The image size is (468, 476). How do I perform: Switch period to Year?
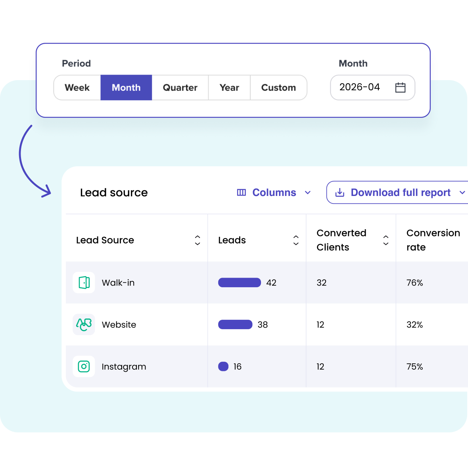229,88
